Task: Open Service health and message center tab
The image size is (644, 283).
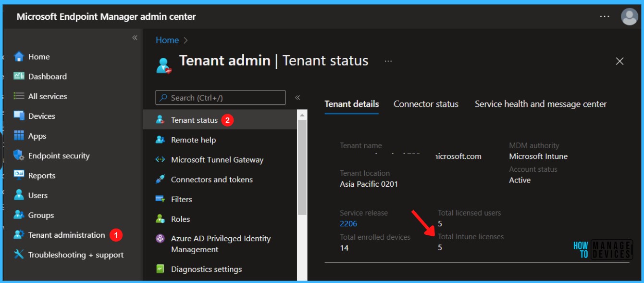Action: 541,104
